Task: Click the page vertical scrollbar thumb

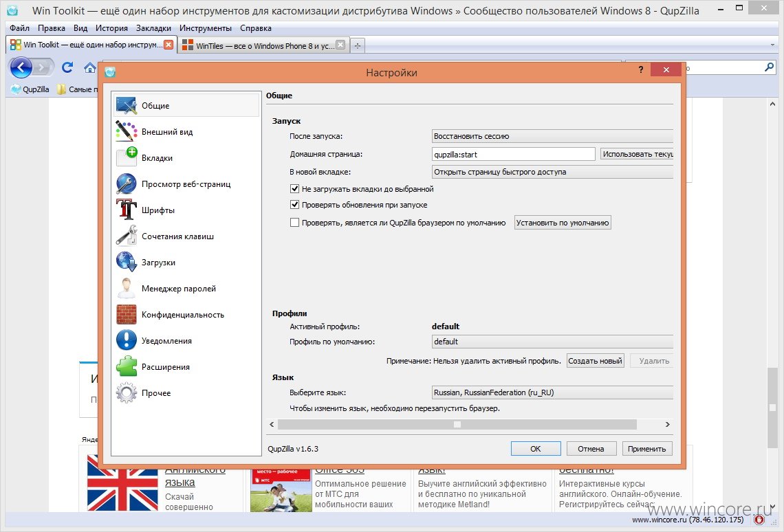Action: [x=772, y=408]
